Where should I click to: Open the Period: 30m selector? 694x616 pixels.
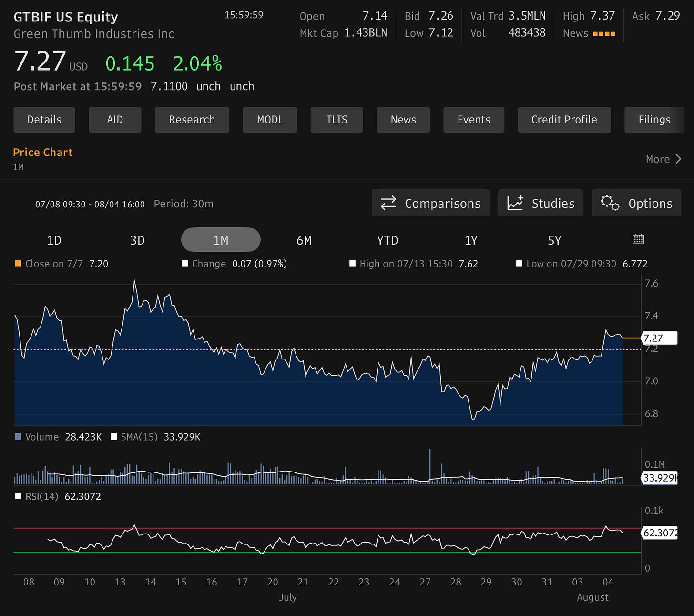coord(184,204)
